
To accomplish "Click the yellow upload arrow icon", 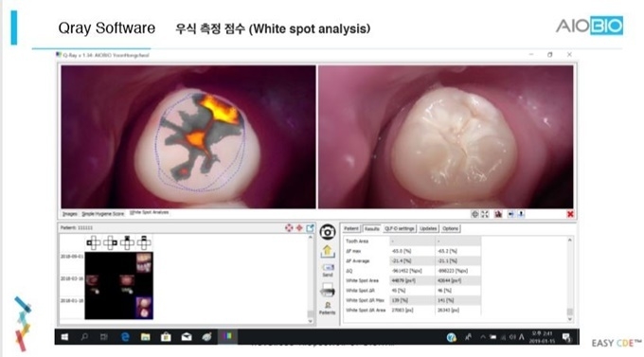I will (327, 251).
